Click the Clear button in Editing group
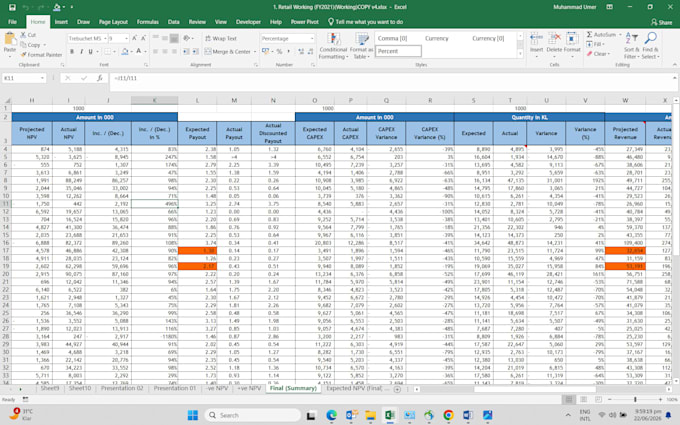The height and width of the screenshot is (425, 680). [x=598, y=54]
